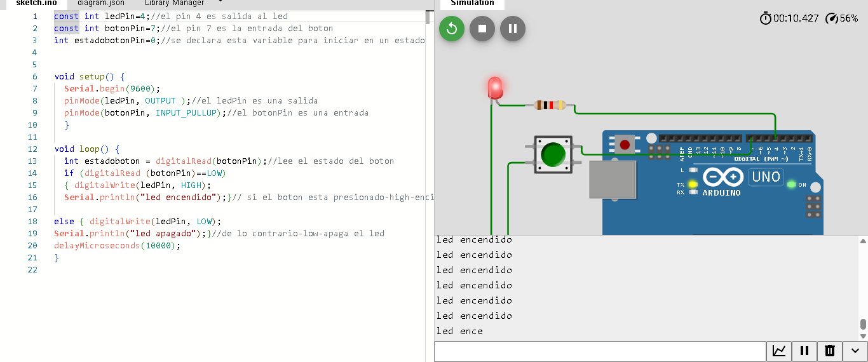This screenshot has width=868, height=362.
Task: Click the simulation timer clock icon
Action: coord(766,18)
